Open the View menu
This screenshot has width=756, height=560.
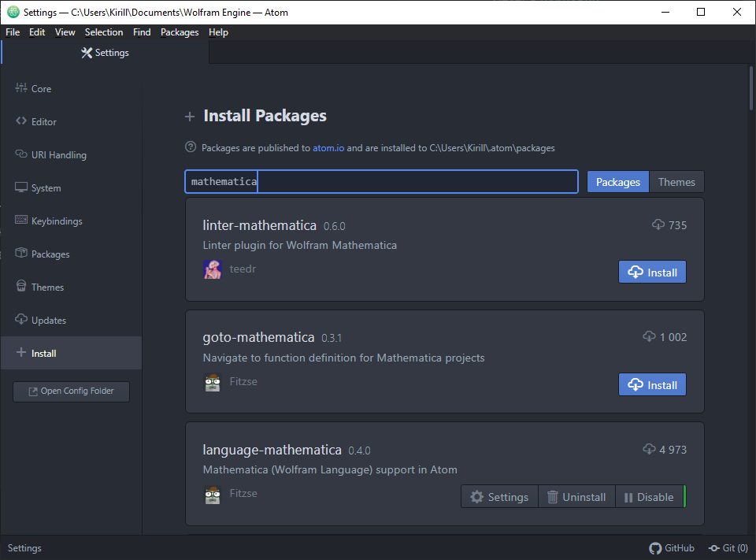(65, 32)
